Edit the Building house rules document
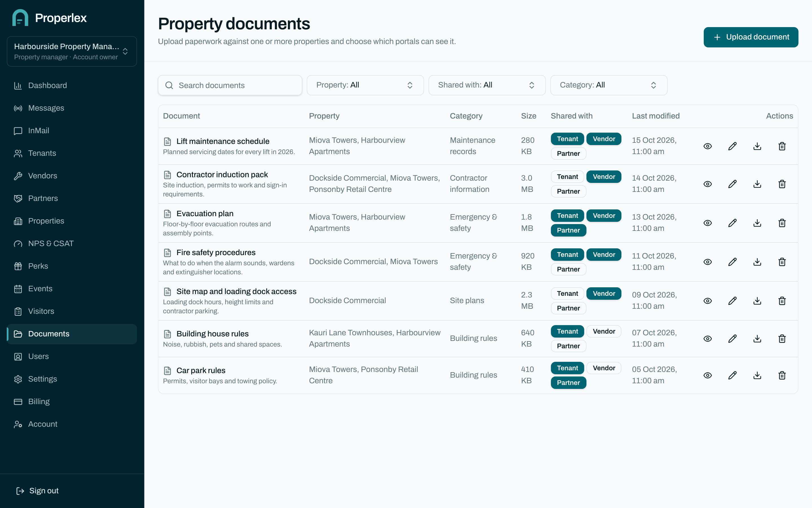 (x=732, y=339)
